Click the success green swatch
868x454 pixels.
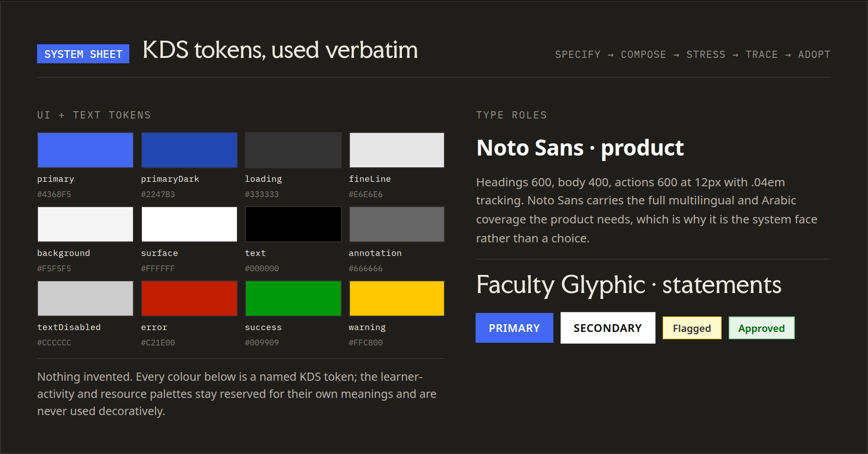coord(293,298)
